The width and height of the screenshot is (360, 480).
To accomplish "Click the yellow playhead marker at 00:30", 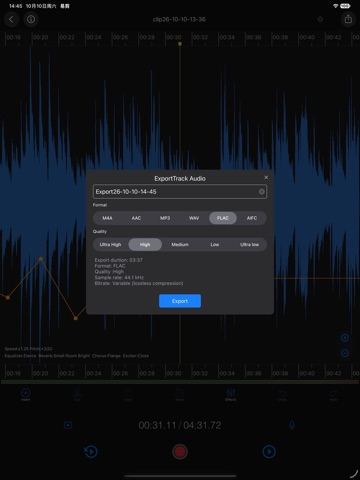I will click(180, 44).
